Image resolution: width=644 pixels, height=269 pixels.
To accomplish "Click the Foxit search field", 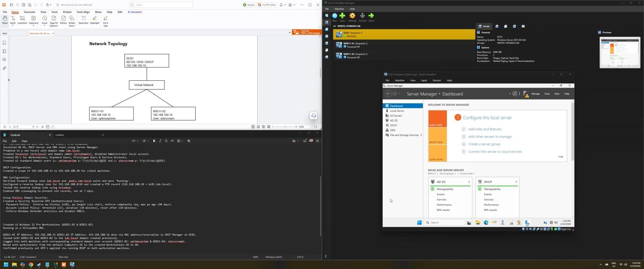I will coord(161,5).
